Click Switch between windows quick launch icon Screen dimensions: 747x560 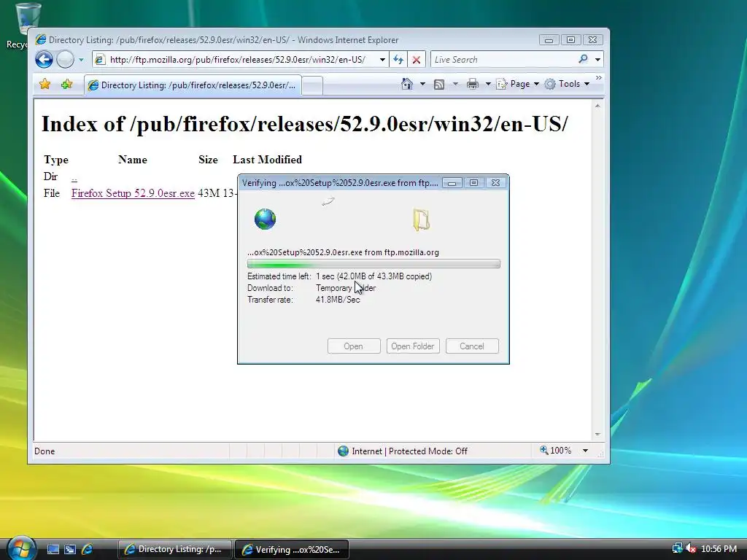(70, 550)
